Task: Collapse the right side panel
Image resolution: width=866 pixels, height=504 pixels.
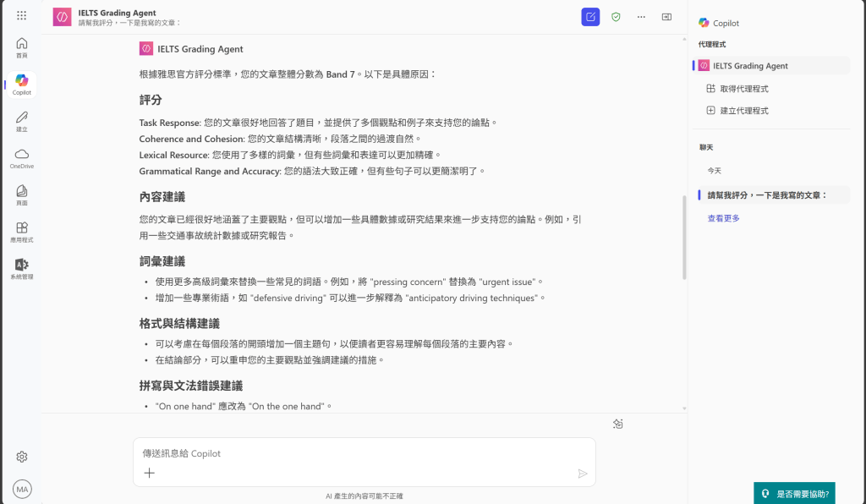Action: (x=666, y=17)
